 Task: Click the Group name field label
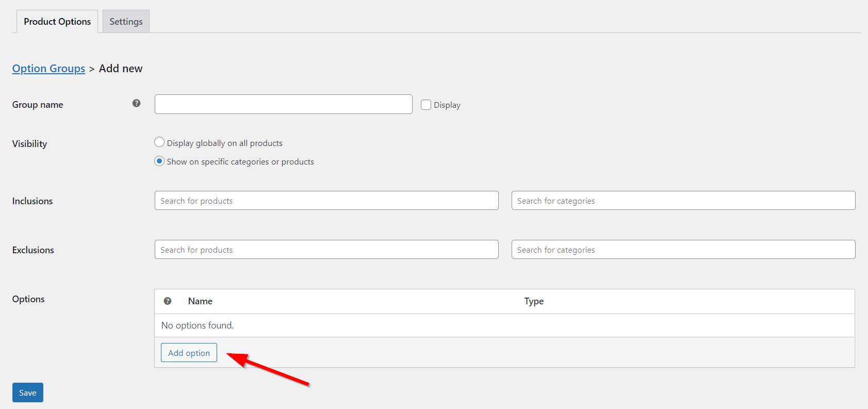38,105
